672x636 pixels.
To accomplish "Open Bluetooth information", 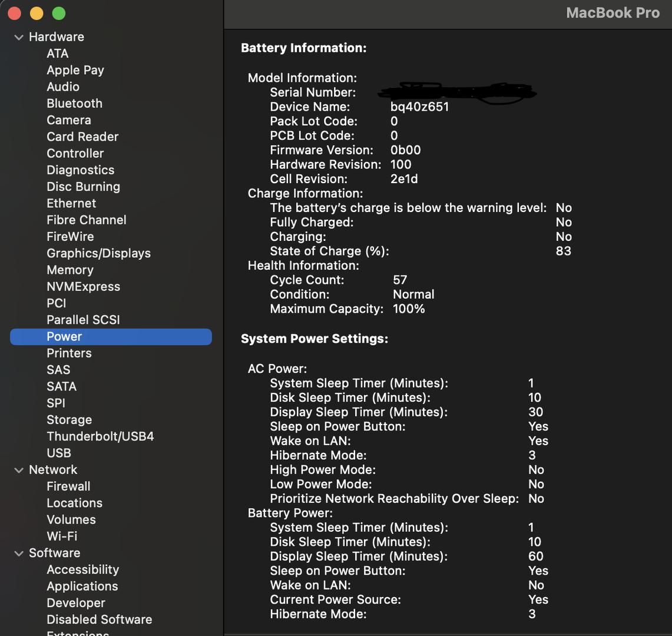I will (75, 104).
